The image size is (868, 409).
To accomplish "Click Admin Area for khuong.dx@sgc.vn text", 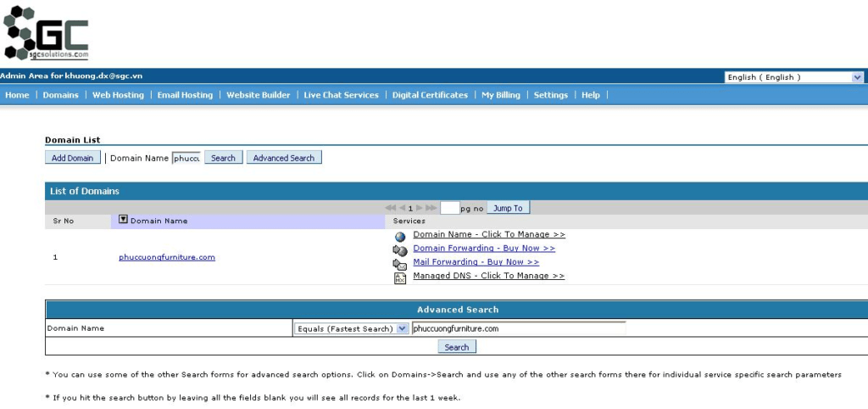I will coord(71,76).
